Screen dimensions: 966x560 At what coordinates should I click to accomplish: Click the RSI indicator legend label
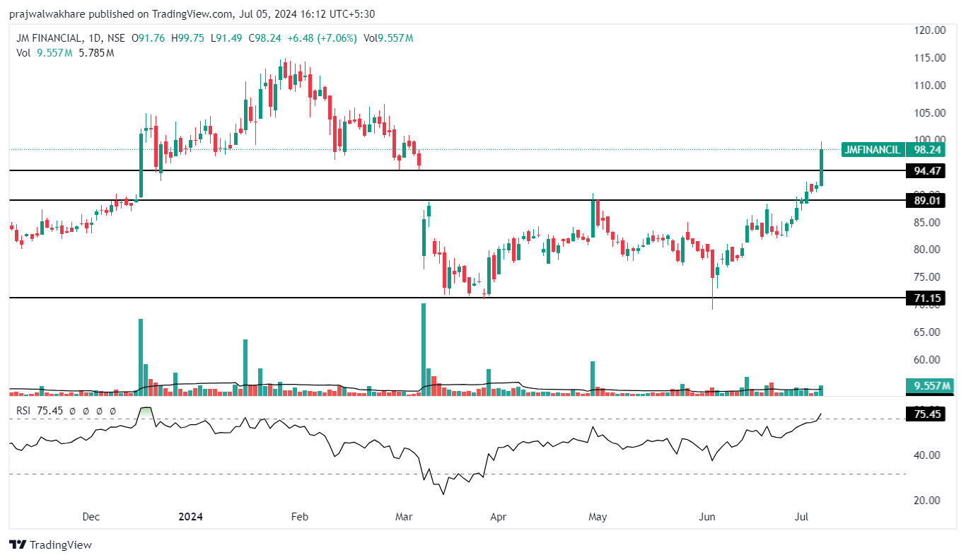tap(24, 411)
